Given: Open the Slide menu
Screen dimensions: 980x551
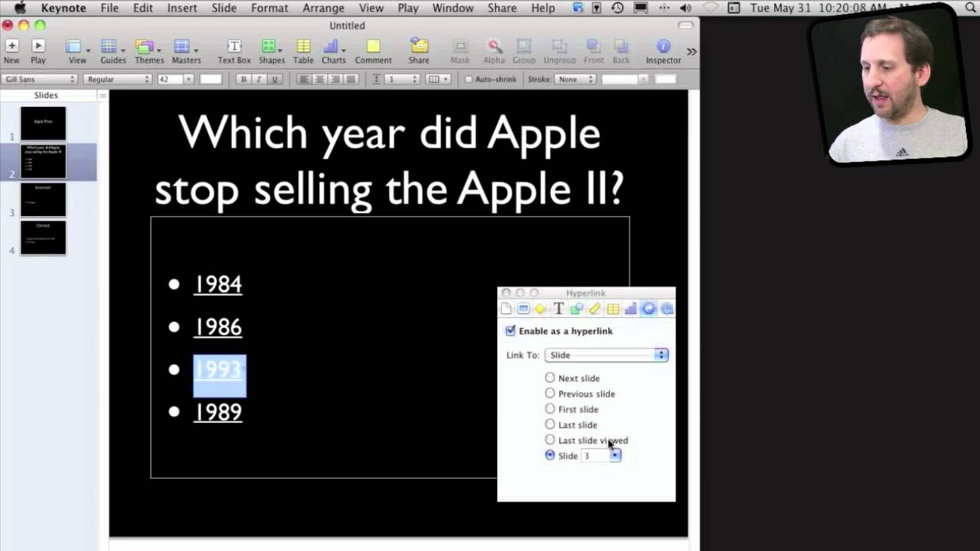Looking at the screenshot, I should click(224, 8).
